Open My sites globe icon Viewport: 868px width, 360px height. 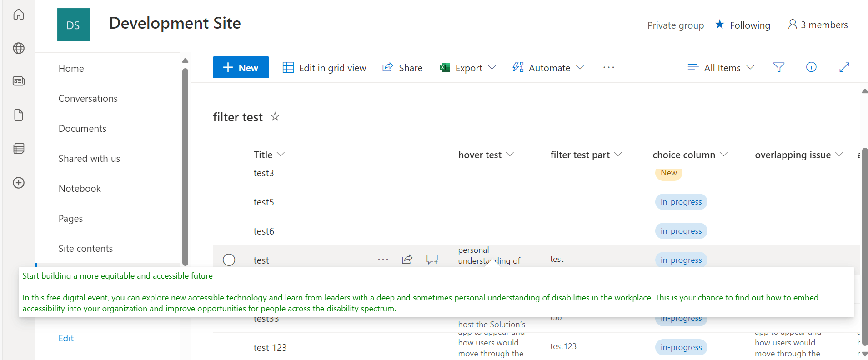click(x=19, y=48)
